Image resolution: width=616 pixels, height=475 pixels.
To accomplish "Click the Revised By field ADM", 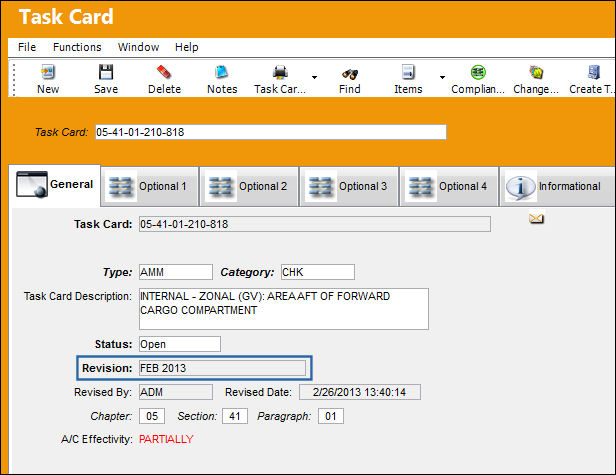I will pyautogui.click(x=176, y=392).
